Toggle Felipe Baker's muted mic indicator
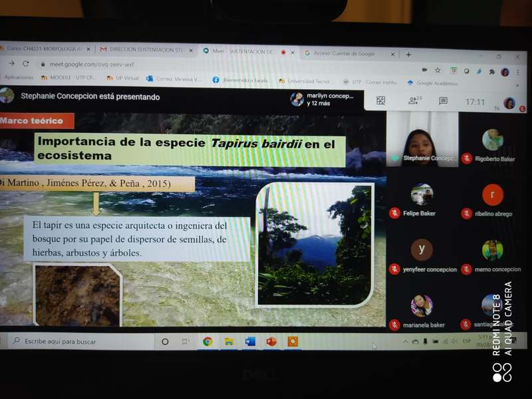This screenshot has height=399, width=532. point(394,213)
